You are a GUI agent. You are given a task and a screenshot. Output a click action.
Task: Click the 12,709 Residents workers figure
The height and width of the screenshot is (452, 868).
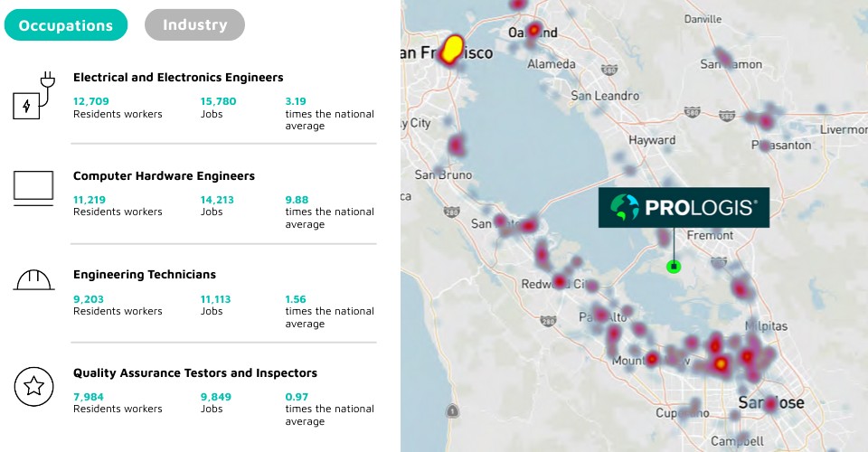coord(90,101)
